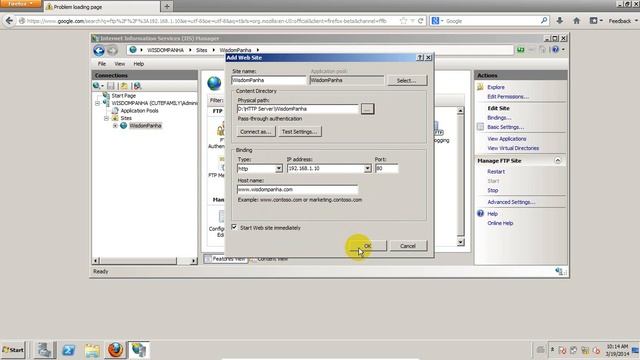Click the Test Settings button
This screenshot has width=640, height=360.
[299, 132]
